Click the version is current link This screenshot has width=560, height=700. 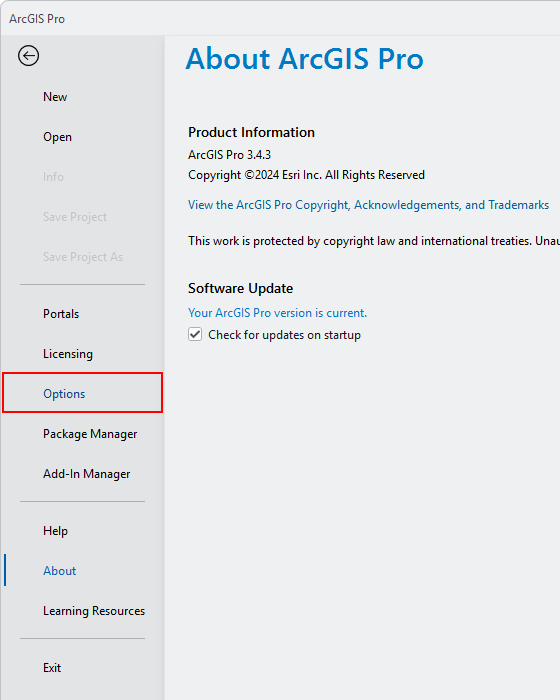[x=277, y=313]
